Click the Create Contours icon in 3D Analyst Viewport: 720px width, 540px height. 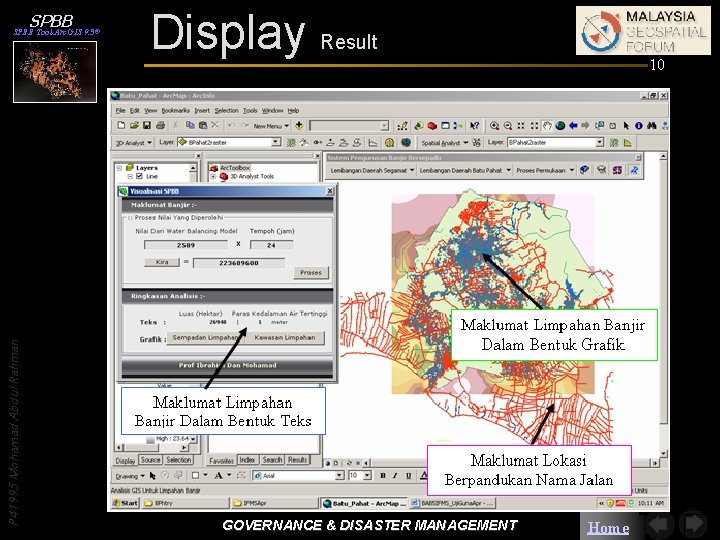point(291,143)
